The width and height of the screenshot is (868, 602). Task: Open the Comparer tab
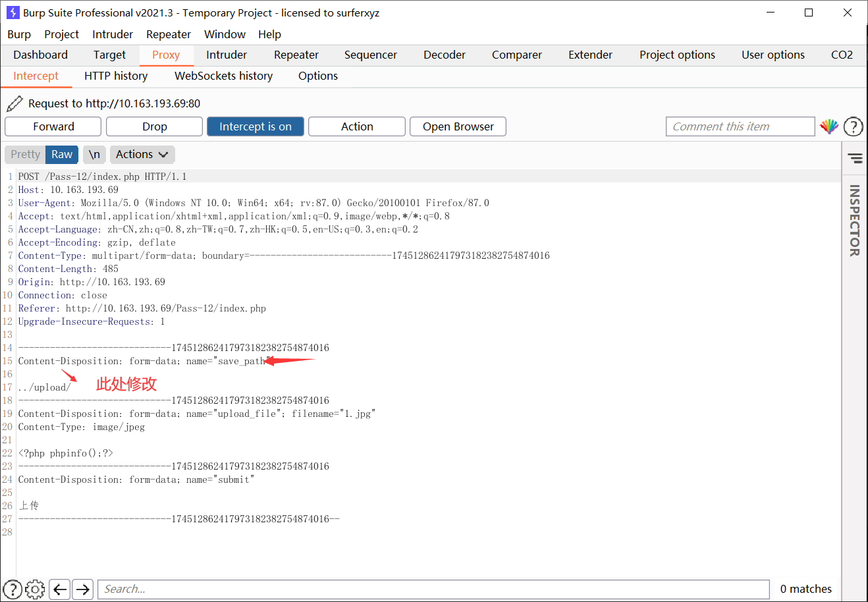tap(517, 55)
